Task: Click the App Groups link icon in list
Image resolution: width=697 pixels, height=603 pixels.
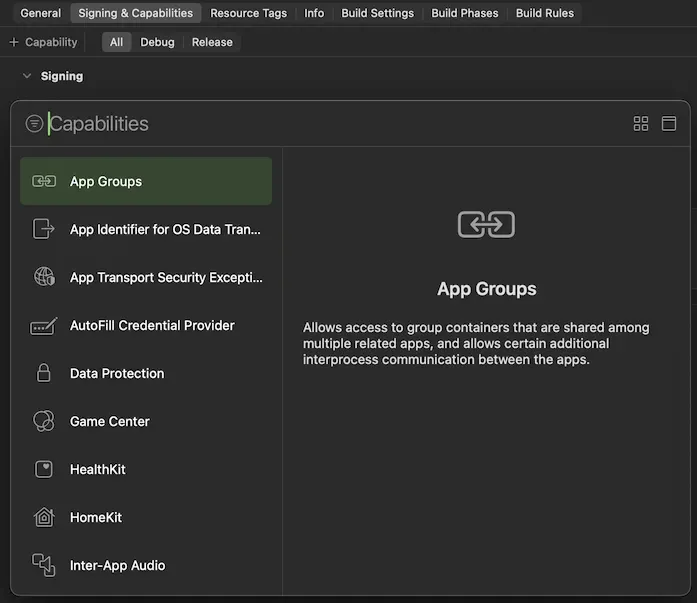Action: coord(44,181)
